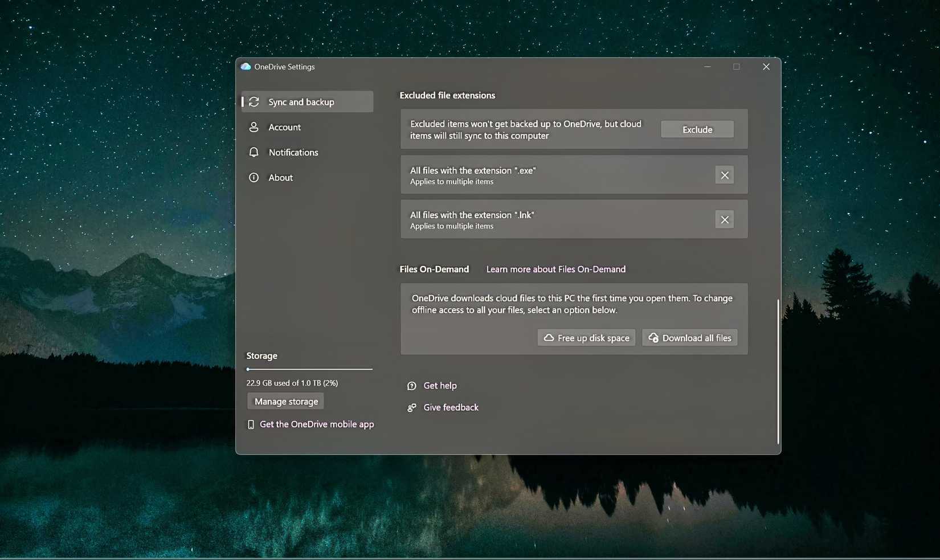Open the Sync and backup section
Viewport: 940px width, 560px height.
point(308,102)
